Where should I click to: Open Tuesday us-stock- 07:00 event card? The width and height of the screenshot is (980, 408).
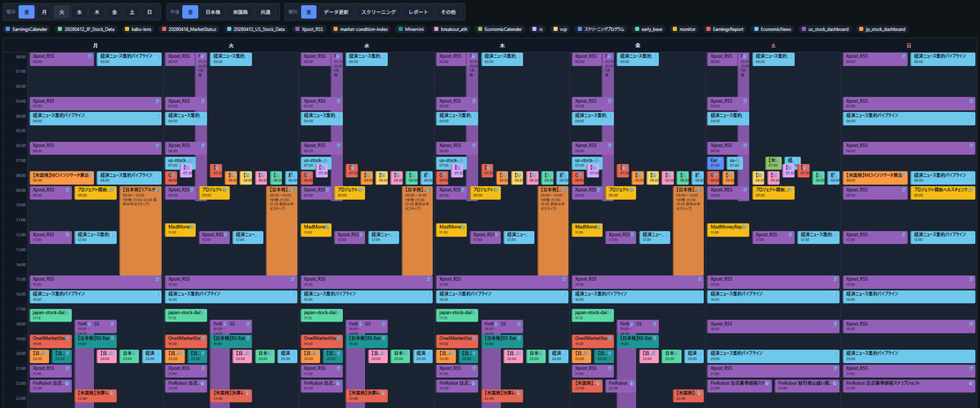(x=180, y=163)
